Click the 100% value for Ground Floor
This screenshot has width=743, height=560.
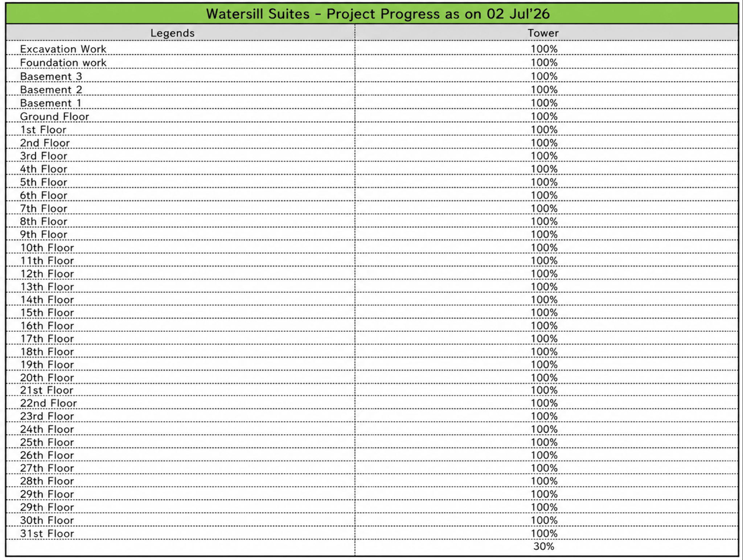(544, 117)
